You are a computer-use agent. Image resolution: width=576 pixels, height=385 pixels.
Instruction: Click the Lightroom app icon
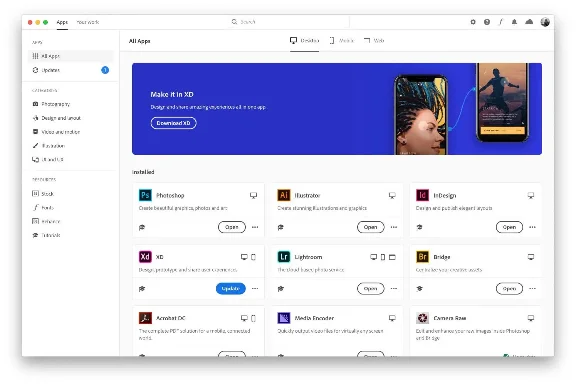(x=284, y=256)
